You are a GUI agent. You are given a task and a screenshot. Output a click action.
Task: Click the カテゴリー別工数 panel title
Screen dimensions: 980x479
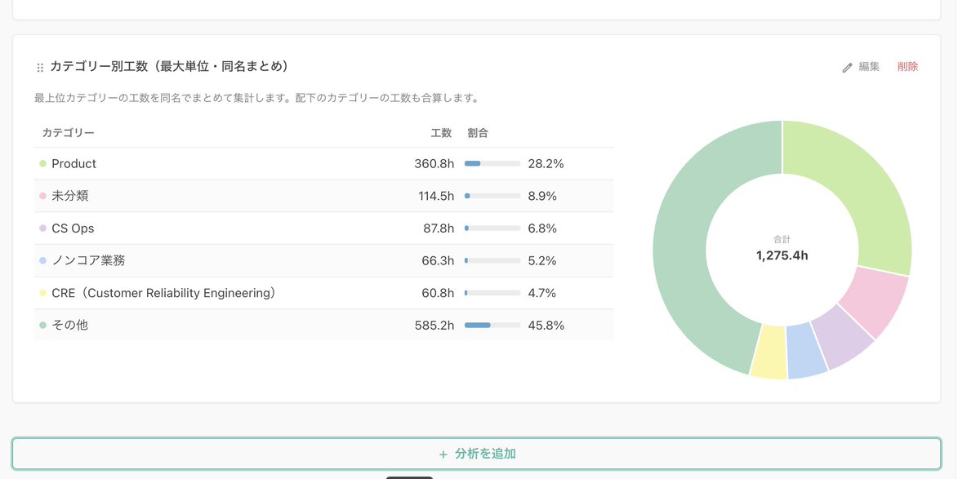click(x=170, y=67)
